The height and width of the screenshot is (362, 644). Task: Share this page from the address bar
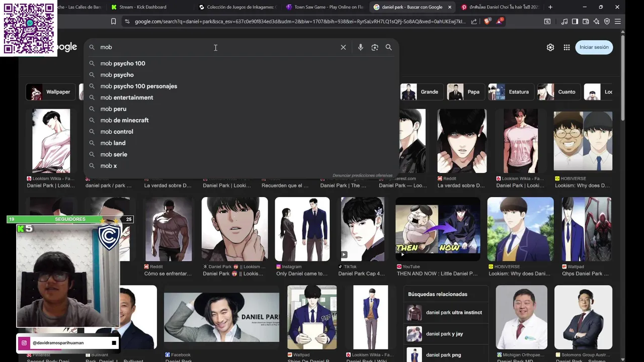tap(474, 22)
